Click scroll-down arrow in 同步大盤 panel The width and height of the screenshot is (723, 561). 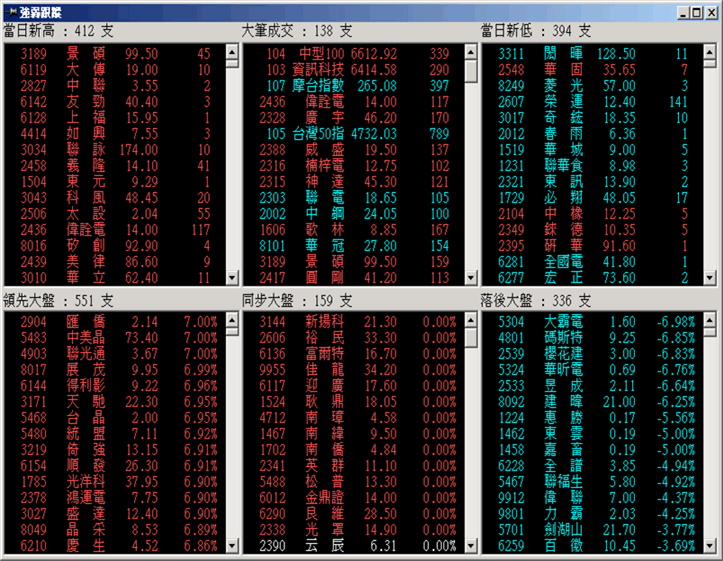coord(471,546)
